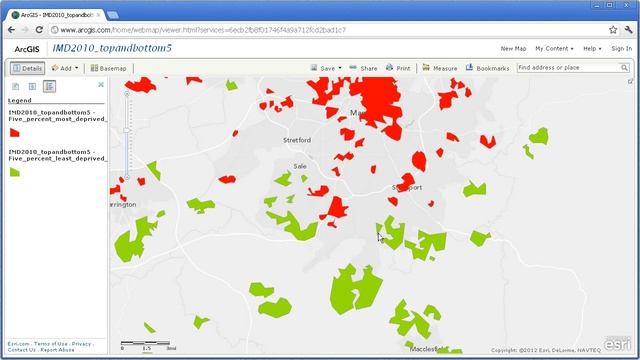Open the My Content menu
The height and width of the screenshot is (360, 640).
pos(554,49)
